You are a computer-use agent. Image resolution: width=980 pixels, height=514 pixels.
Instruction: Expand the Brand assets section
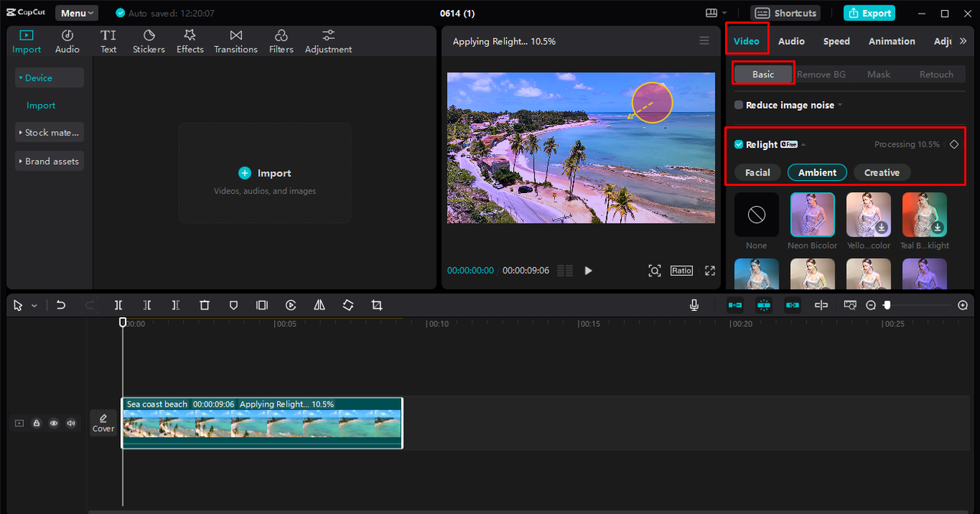coord(50,162)
